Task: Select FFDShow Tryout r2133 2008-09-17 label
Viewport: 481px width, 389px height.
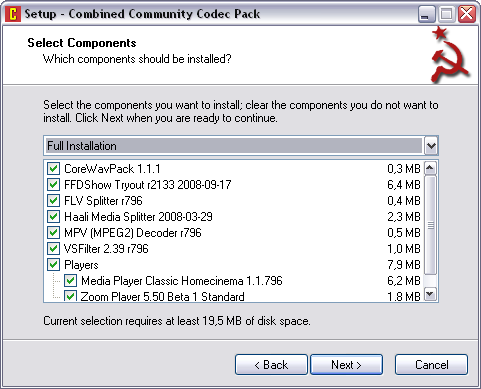Action: tap(147, 185)
